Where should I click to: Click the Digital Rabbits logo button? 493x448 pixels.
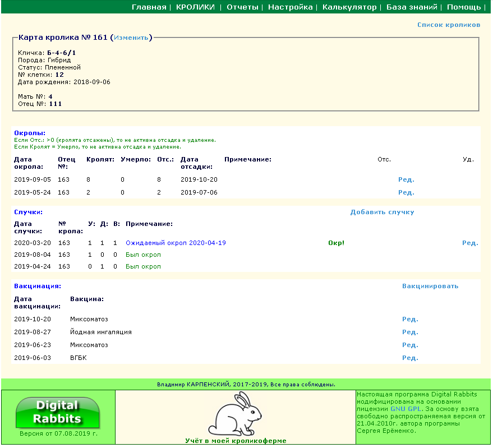click(58, 413)
